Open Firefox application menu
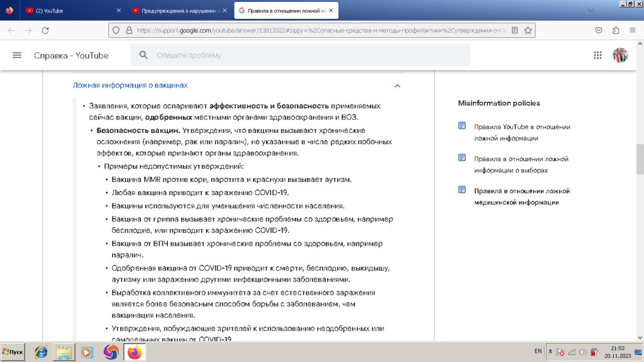644x362 pixels. tap(632, 30)
